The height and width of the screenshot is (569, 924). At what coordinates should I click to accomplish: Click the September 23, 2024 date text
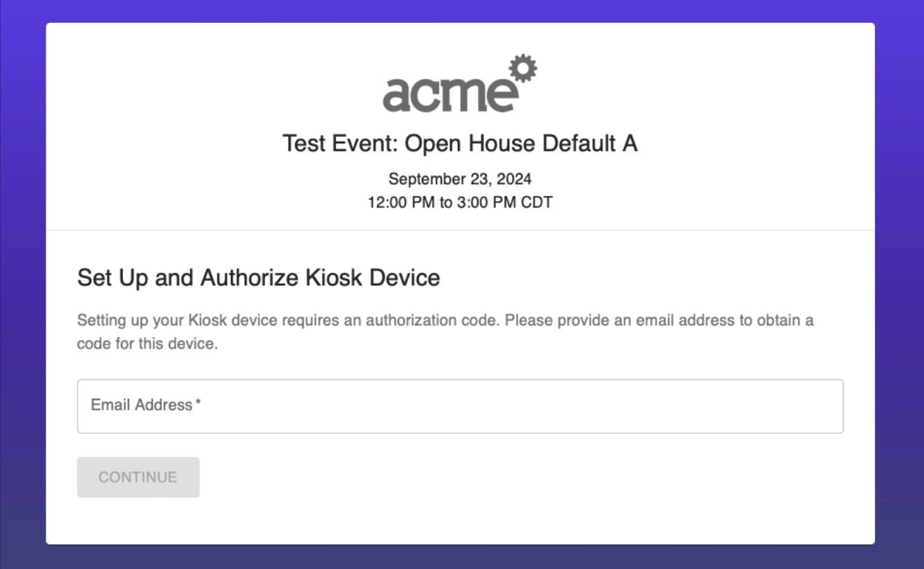pyautogui.click(x=460, y=179)
